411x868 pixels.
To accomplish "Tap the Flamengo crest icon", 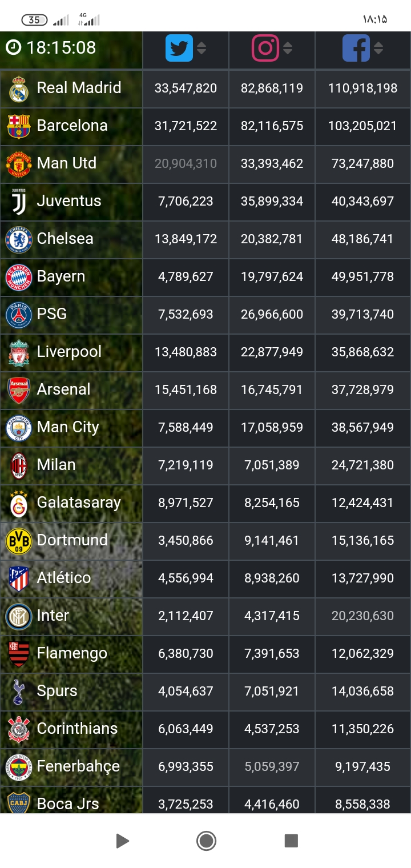I will click(19, 654).
